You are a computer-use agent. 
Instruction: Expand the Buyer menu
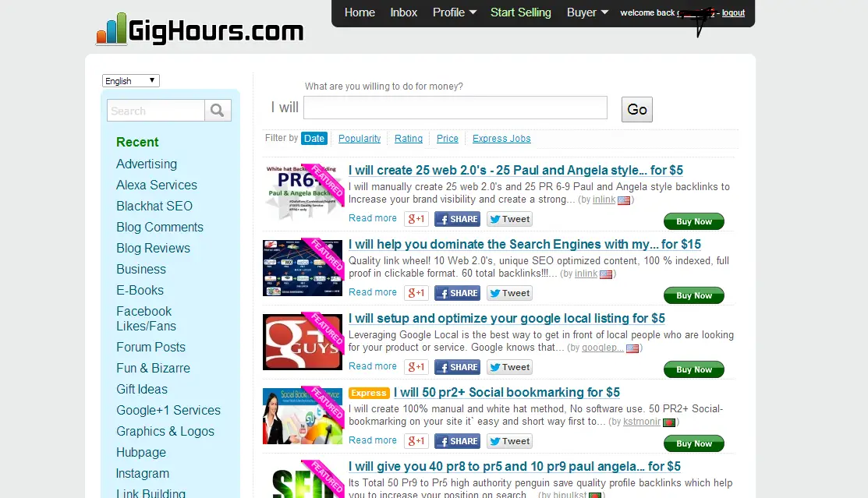pos(587,12)
